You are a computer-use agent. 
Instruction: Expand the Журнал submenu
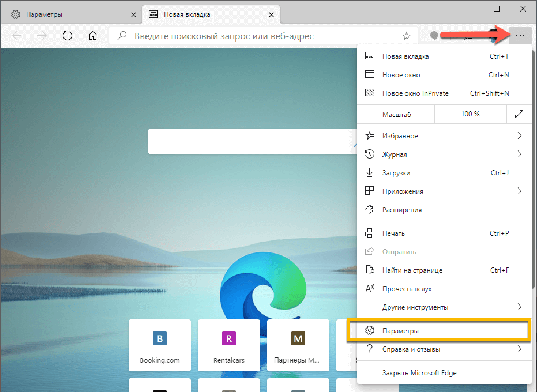(x=520, y=154)
